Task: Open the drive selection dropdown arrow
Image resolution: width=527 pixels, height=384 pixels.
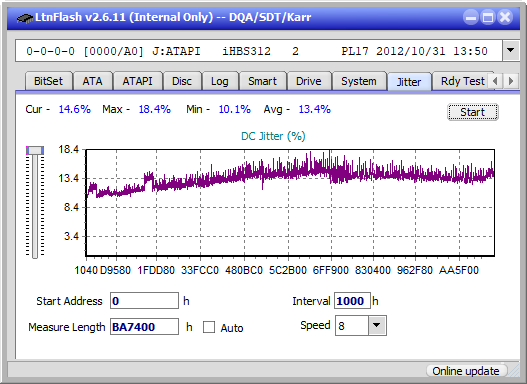Action: click(x=511, y=50)
